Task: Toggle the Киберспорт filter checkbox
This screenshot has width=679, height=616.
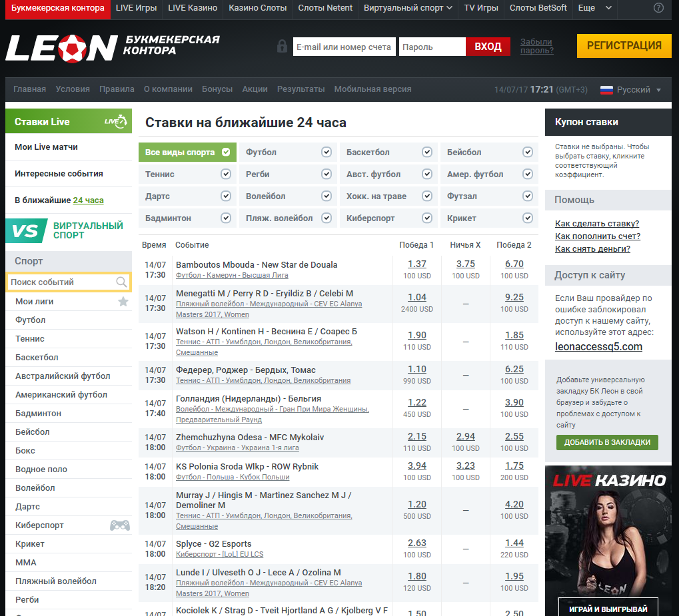Action: [x=427, y=218]
